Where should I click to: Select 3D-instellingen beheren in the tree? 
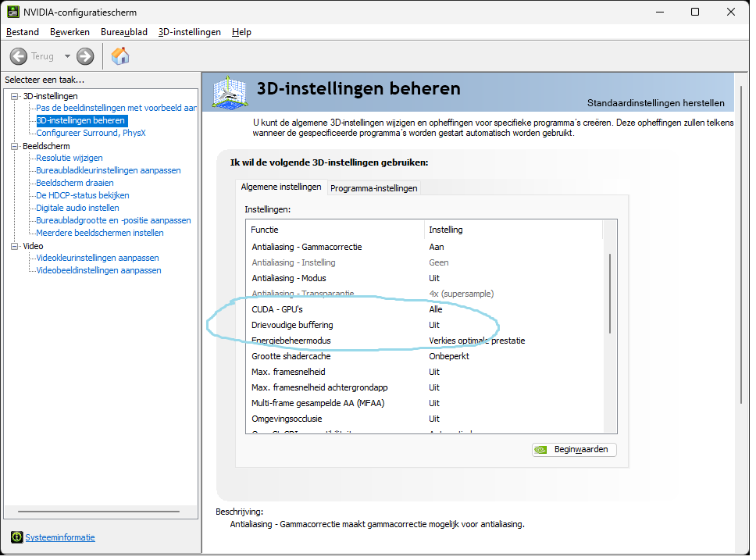[x=81, y=120]
